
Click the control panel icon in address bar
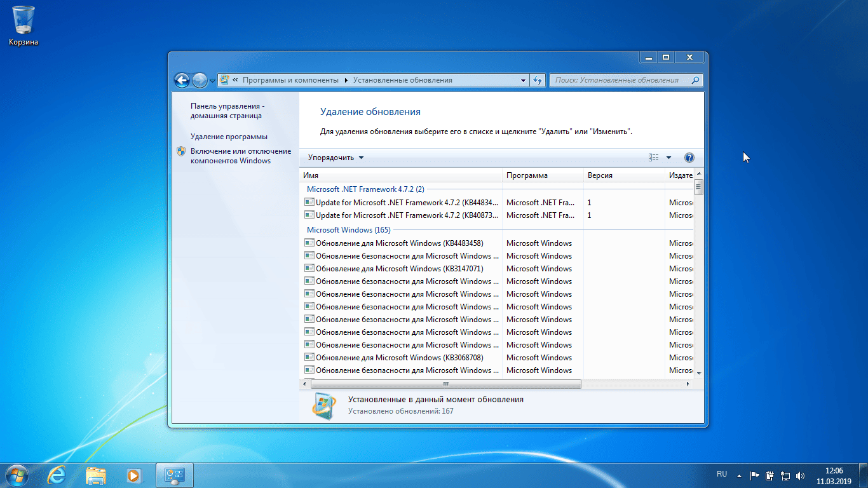tap(224, 80)
